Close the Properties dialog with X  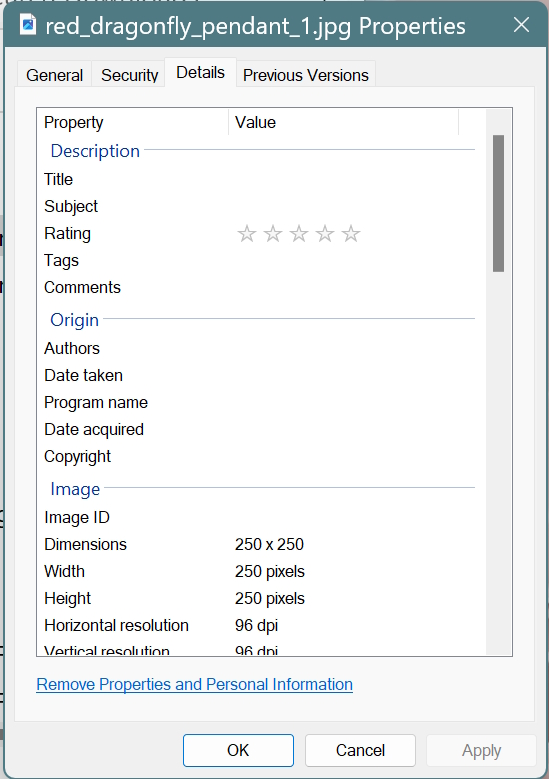(x=521, y=25)
